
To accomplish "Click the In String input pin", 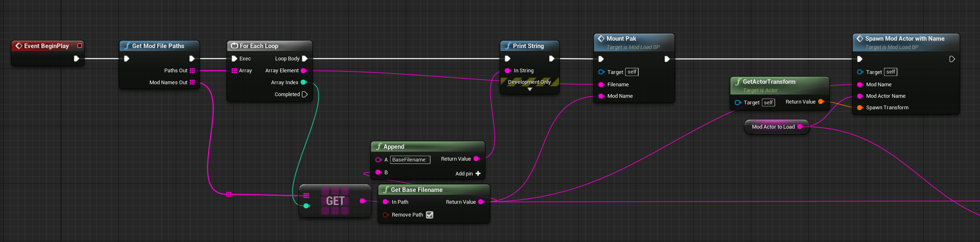I will (x=508, y=71).
